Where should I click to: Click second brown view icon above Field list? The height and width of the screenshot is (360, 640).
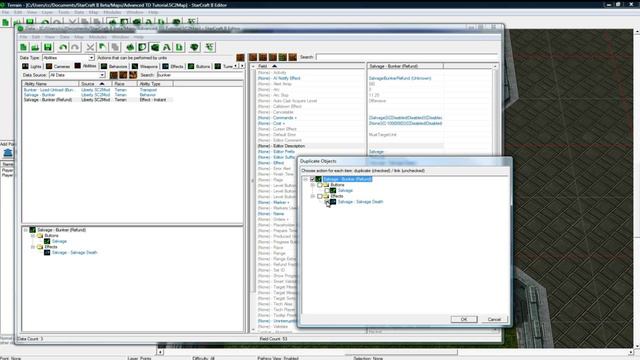(x=263, y=57)
